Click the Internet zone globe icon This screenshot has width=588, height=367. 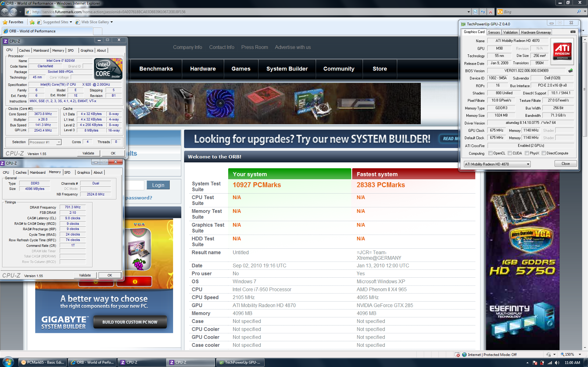[x=465, y=355]
